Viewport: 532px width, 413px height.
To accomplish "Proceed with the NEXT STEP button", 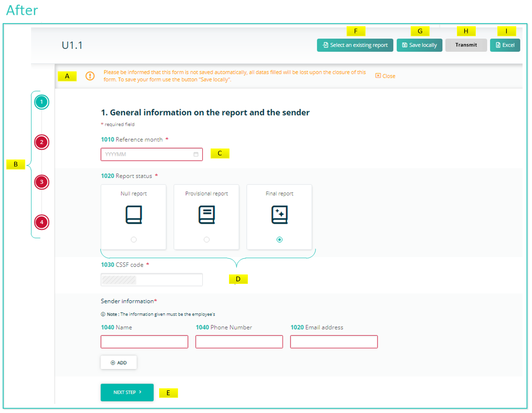I will click(x=127, y=393).
